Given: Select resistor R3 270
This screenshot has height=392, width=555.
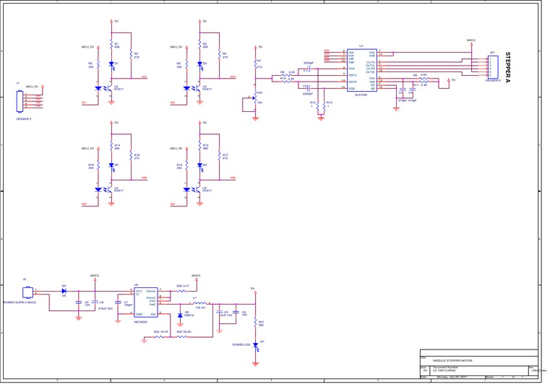Looking at the screenshot, I should (131, 54).
